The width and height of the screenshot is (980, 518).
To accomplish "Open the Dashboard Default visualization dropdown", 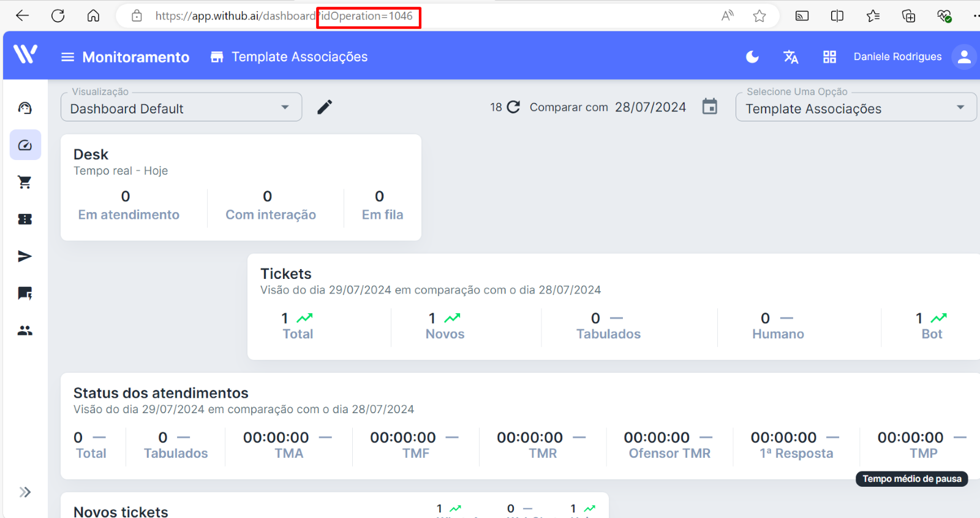I will 181,107.
